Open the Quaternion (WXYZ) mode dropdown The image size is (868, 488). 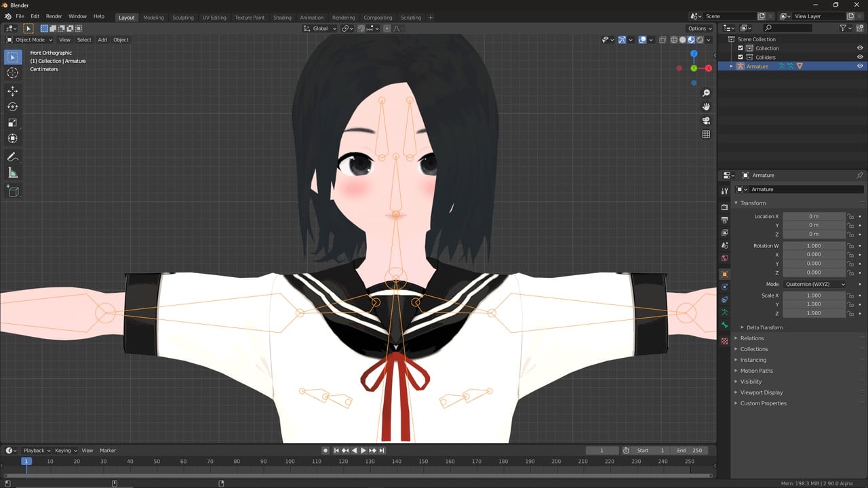pyautogui.click(x=814, y=284)
